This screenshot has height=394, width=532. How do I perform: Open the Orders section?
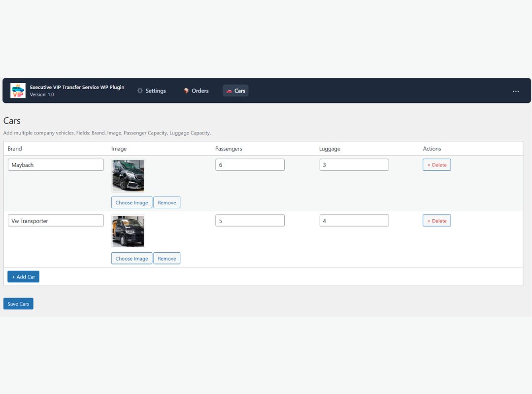[199, 91]
